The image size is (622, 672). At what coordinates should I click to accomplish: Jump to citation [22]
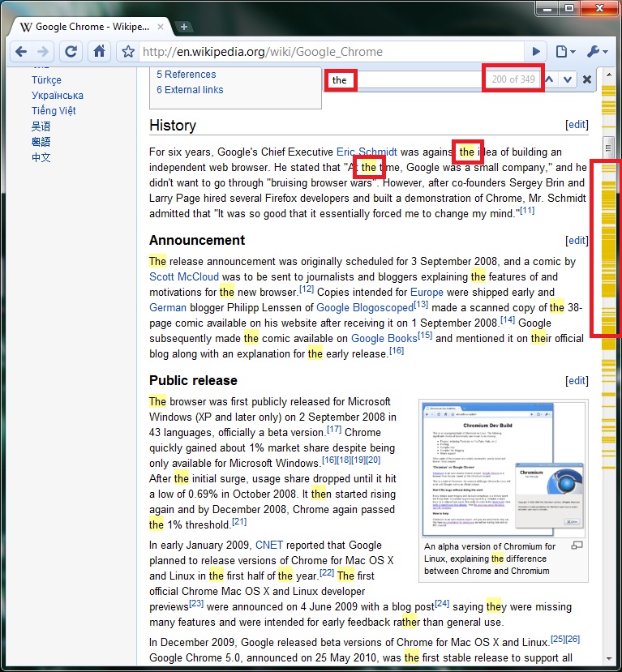tap(327, 572)
